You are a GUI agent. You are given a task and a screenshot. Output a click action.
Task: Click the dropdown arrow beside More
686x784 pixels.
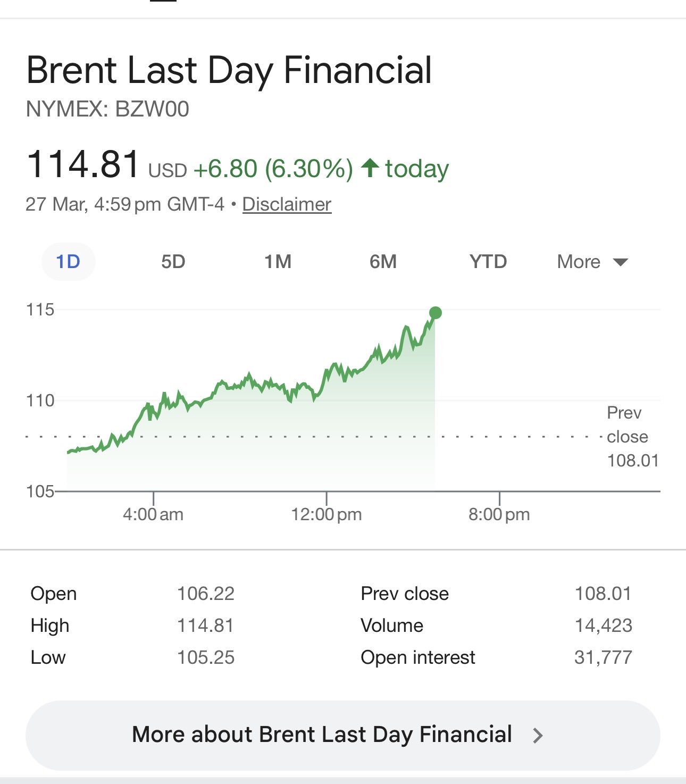point(621,262)
